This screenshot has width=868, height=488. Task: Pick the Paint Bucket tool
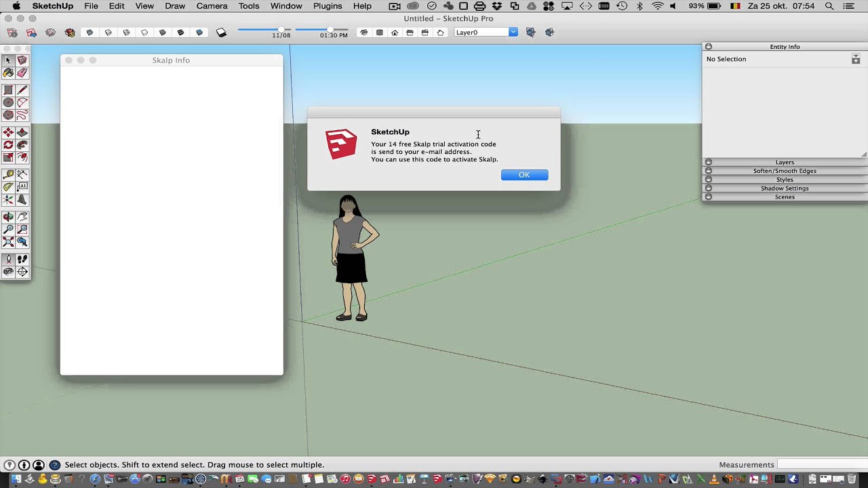[8, 73]
